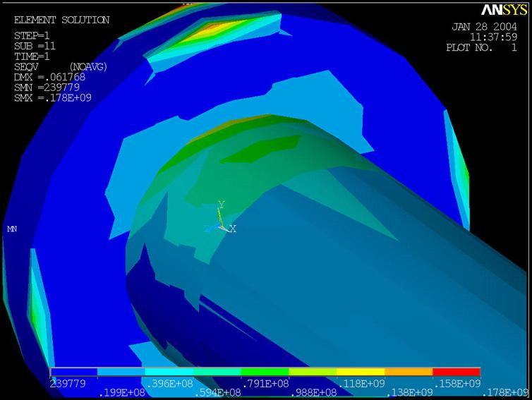Click the ANSYS logo
The width and height of the screenshot is (532, 400).
tap(504, 10)
